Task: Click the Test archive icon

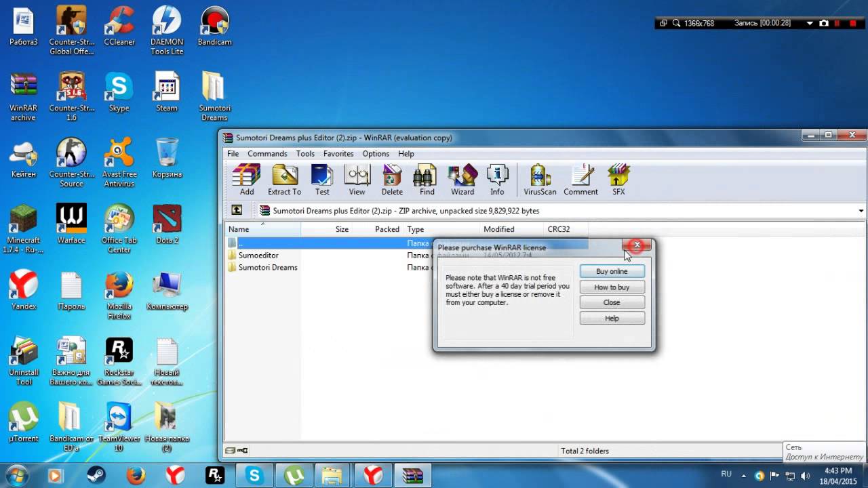Action: 322,180
